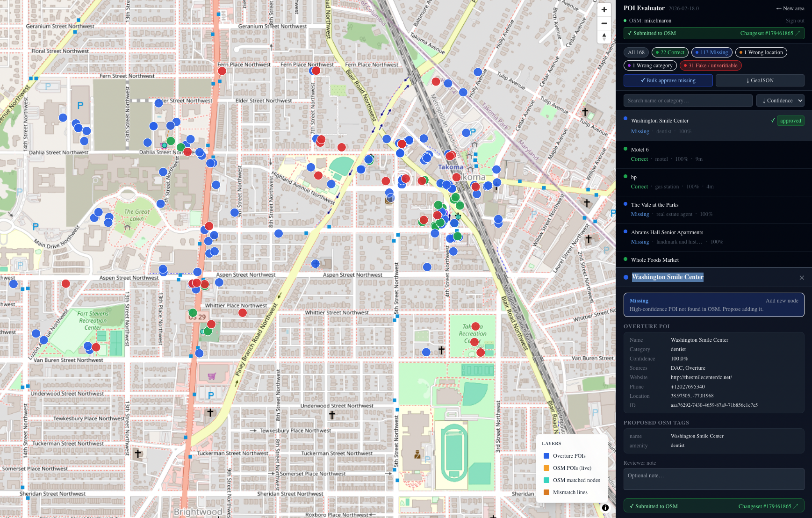Filter by 22 Correct POIs
The image size is (812, 518).
point(669,52)
